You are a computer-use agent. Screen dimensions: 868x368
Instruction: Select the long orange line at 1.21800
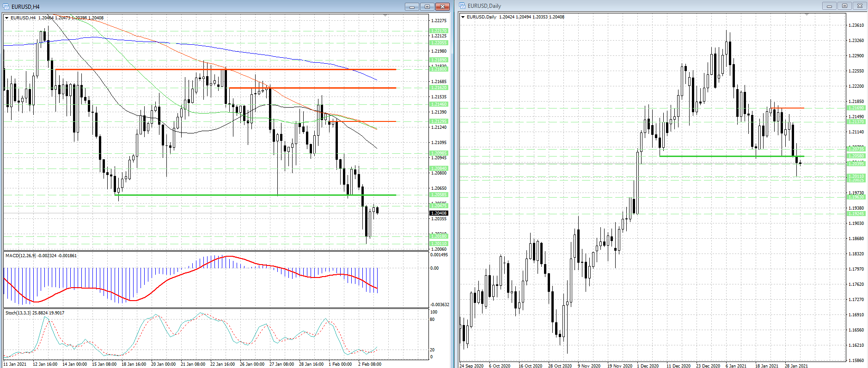tap(226, 70)
